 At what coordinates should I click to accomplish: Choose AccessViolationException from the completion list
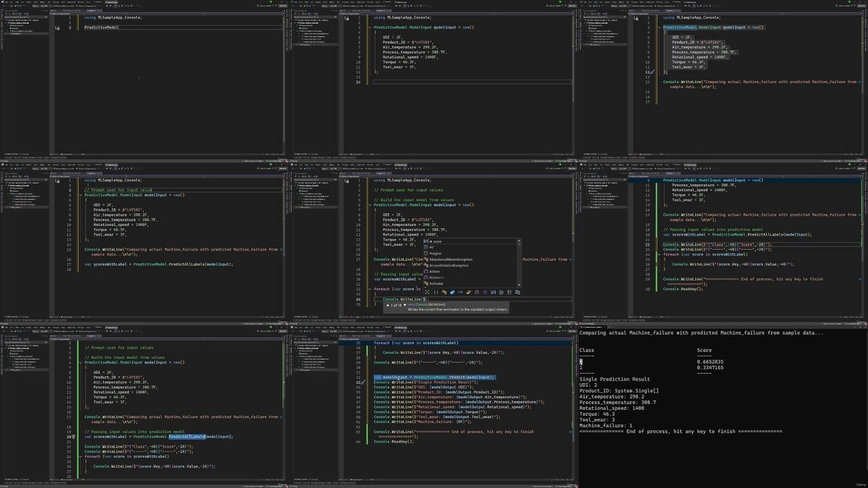tap(449, 265)
